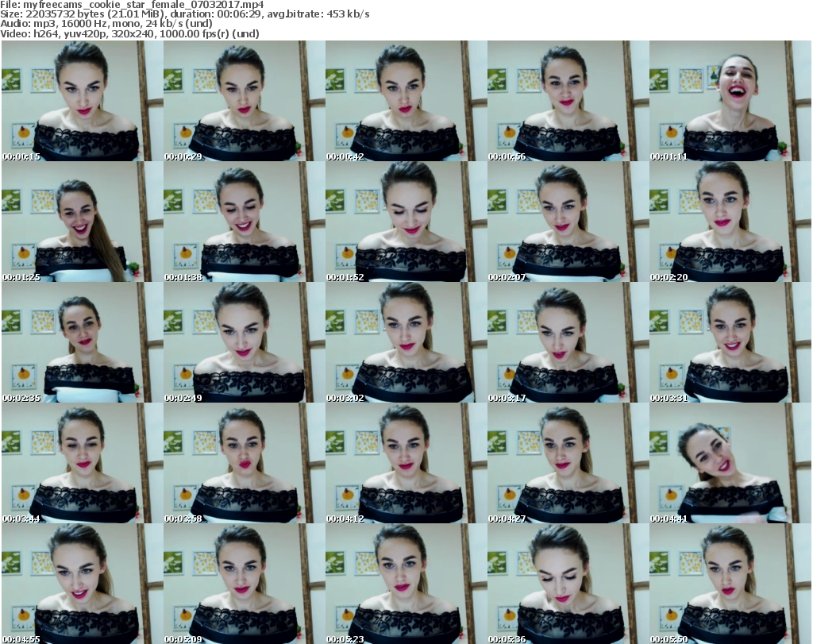Open the thumbnail stamped 00:04:55
The width and height of the screenshot is (813, 644).
click(x=83, y=584)
